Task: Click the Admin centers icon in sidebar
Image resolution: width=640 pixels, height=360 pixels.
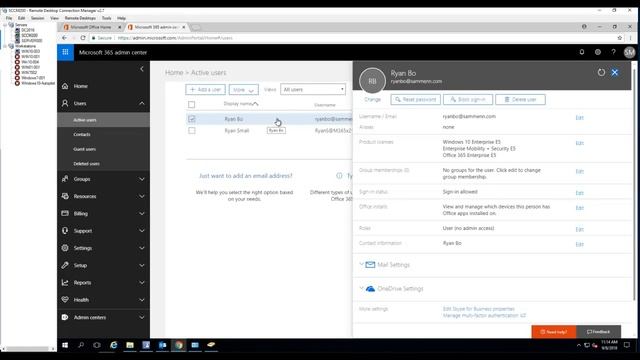Action: pos(65,317)
